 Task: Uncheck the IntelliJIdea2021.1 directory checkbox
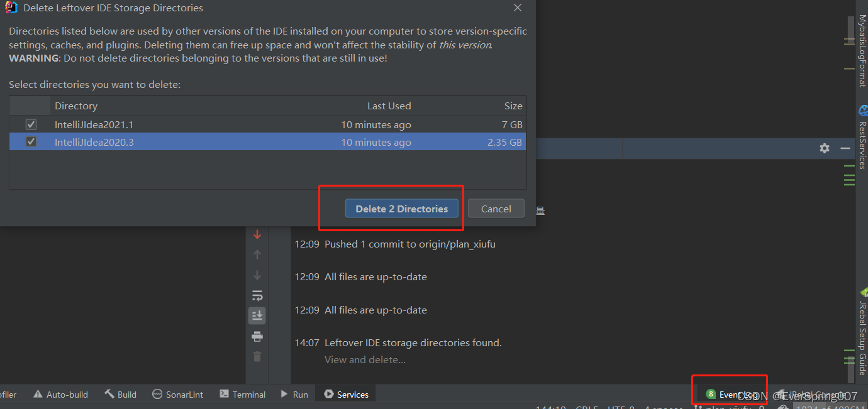point(31,124)
